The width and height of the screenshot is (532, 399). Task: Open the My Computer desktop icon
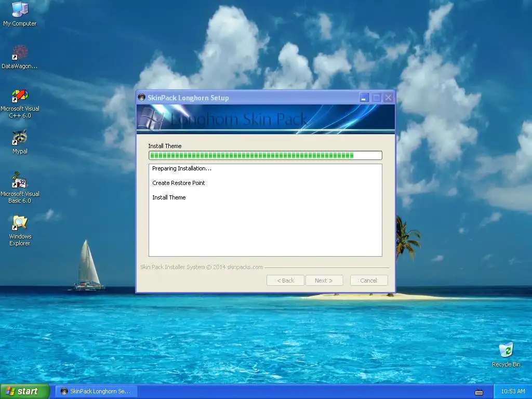(20, 14)
